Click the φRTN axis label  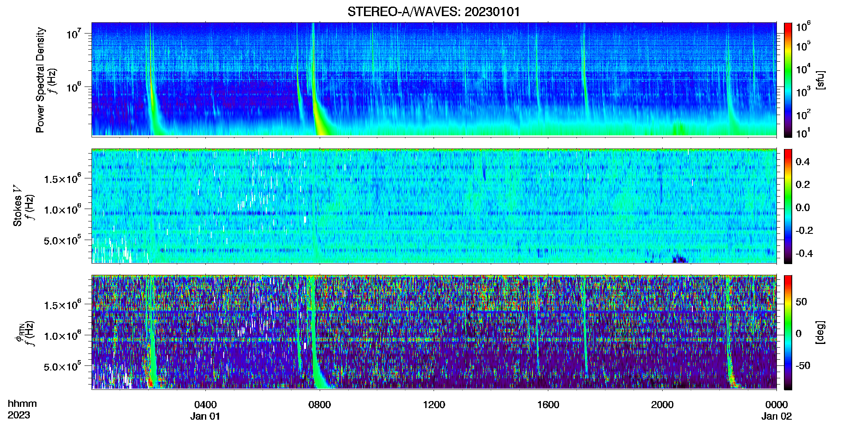[19, 334]
